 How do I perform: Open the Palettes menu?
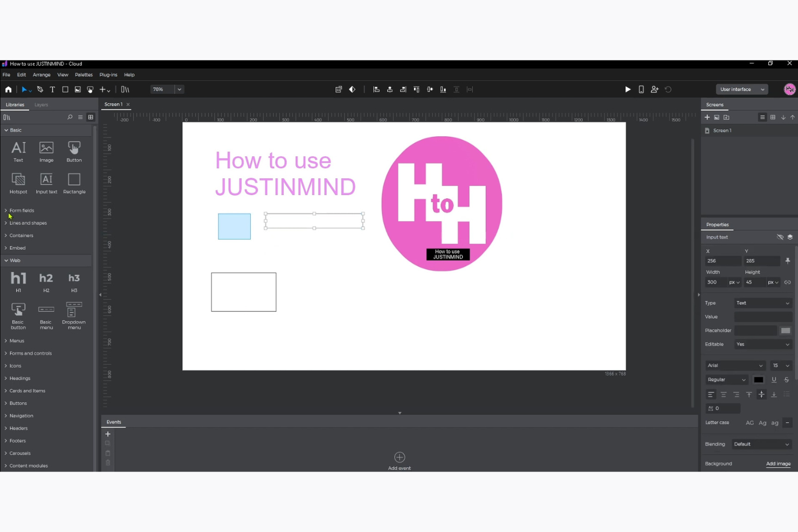(84, 75)
